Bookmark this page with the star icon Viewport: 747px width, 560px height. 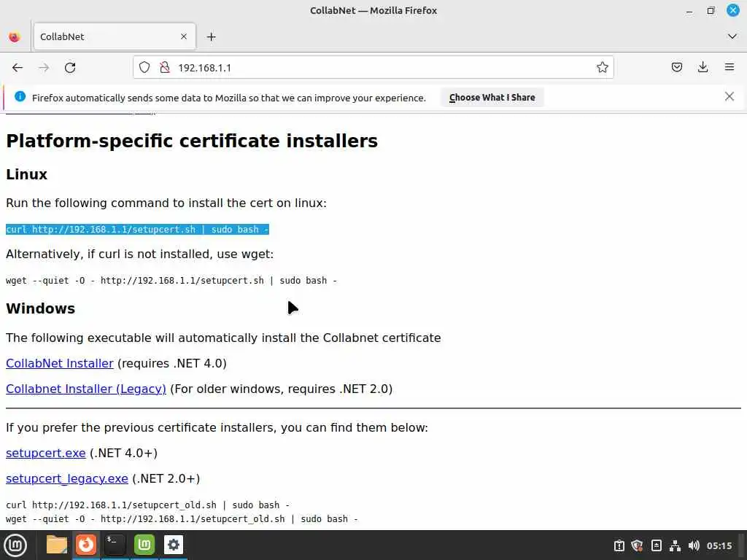(x=602, y=68)
